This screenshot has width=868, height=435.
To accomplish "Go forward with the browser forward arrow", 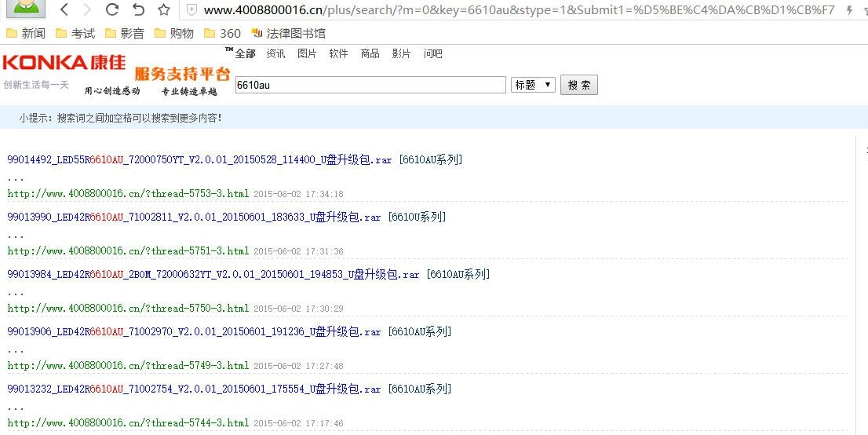I will [87, 9].
